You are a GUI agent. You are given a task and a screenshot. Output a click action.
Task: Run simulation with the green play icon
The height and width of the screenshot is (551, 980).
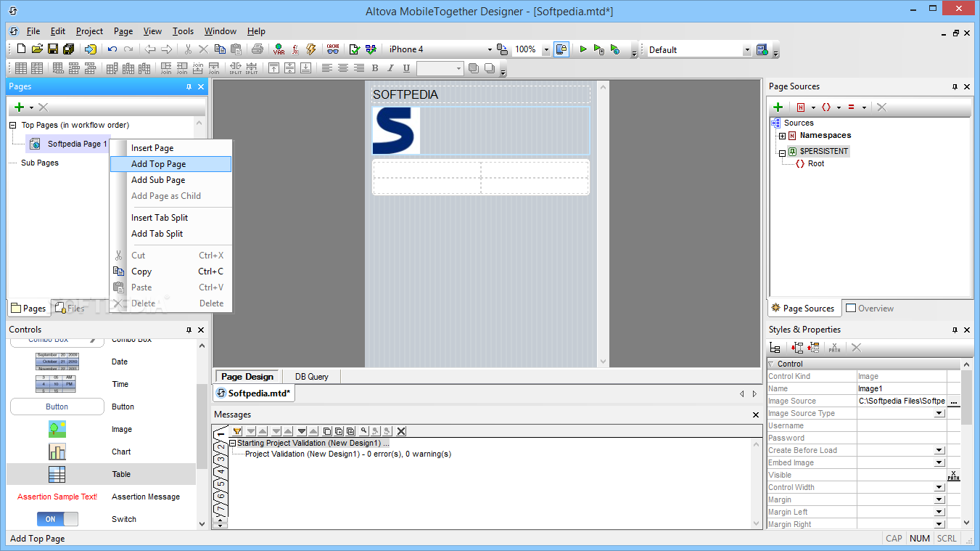582,49
